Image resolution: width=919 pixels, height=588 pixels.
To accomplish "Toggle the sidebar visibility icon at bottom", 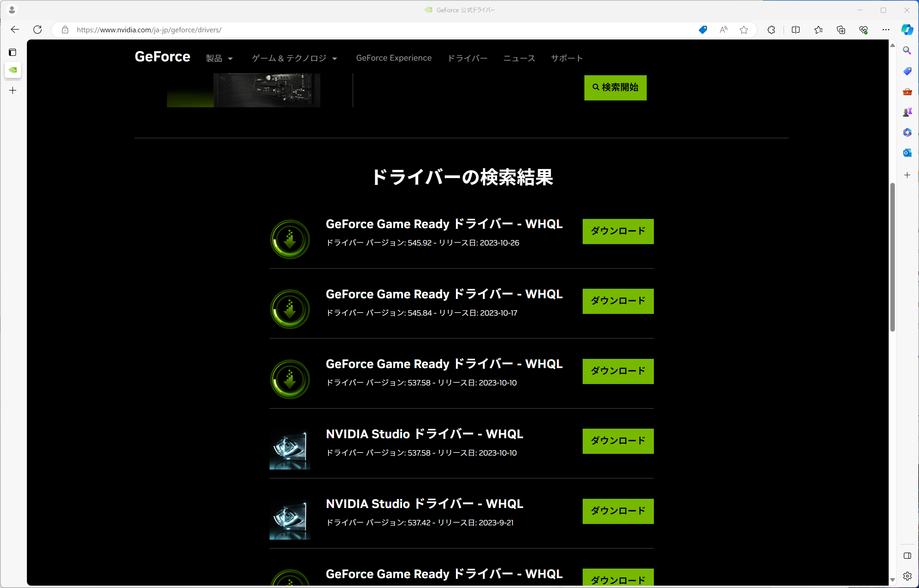I will tap(907, 556).
